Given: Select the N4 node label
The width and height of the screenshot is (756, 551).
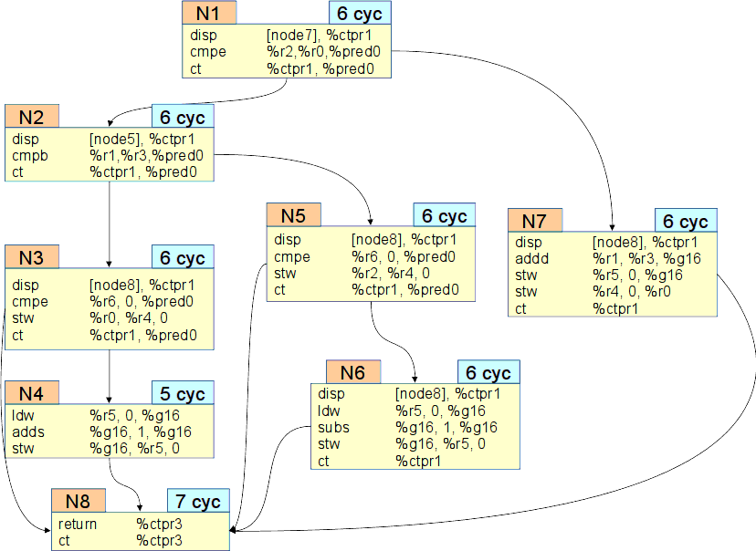Looking at the screenshot, I should coord(32,393).
